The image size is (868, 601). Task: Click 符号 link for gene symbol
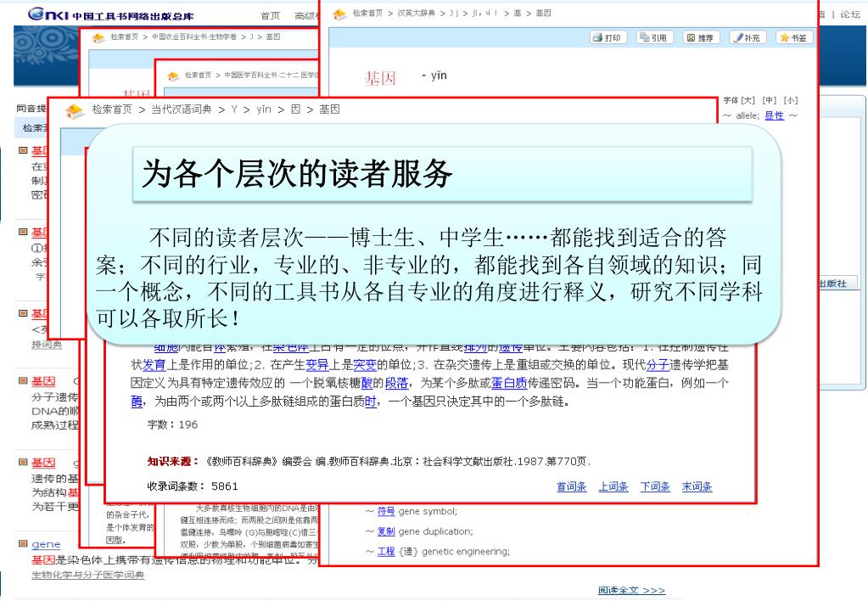coord(386,511)
